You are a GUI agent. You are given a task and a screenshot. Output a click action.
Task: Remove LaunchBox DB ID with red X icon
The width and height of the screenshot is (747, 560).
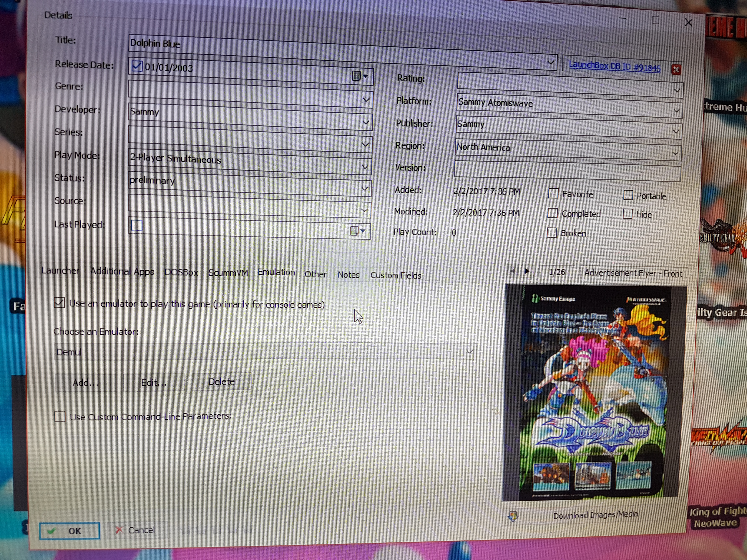(x=676, y=70)
